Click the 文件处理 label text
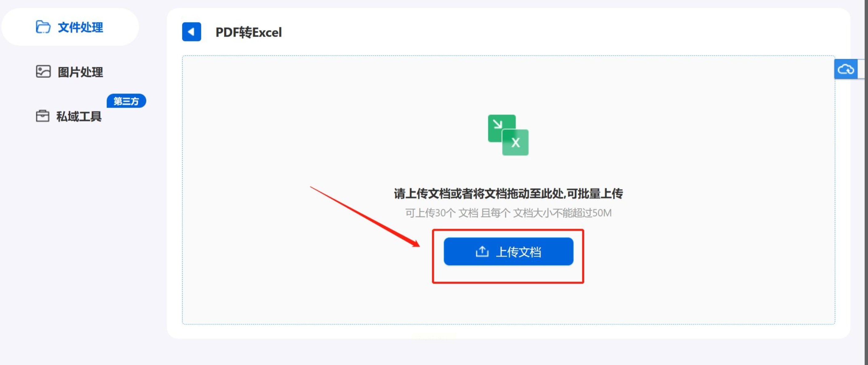The image size is (868, 365). (80, 28)
